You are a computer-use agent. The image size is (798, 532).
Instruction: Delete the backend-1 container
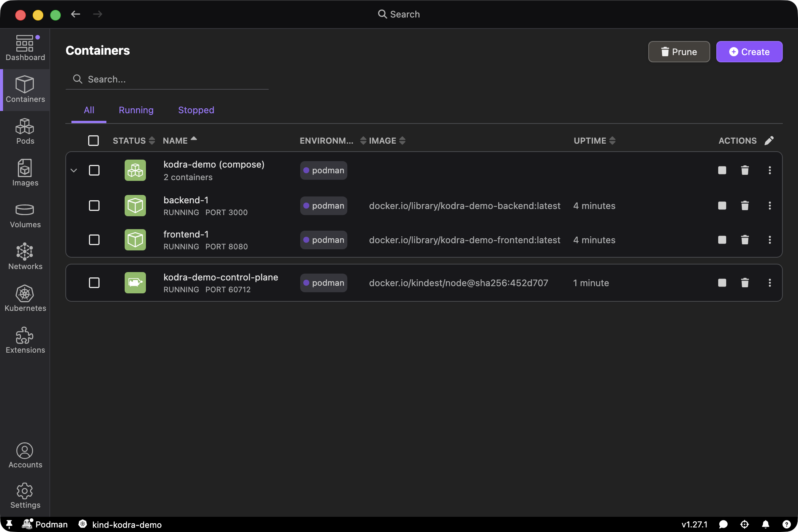[x=745, y=206]
